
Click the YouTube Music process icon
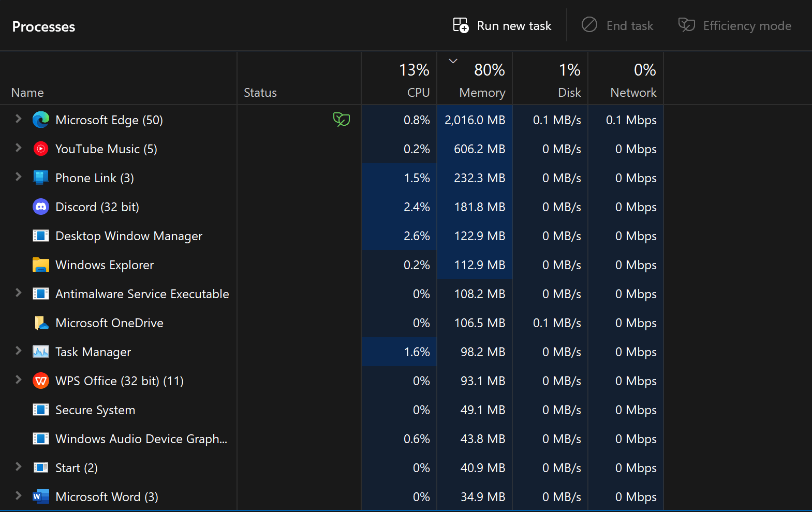(41, 149)
